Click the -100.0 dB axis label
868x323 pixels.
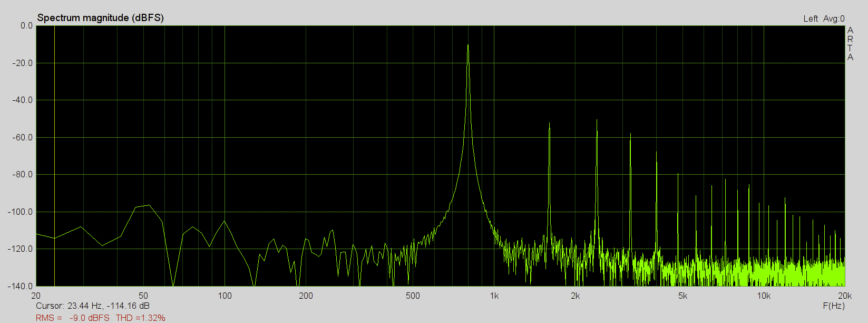[21, 212]
